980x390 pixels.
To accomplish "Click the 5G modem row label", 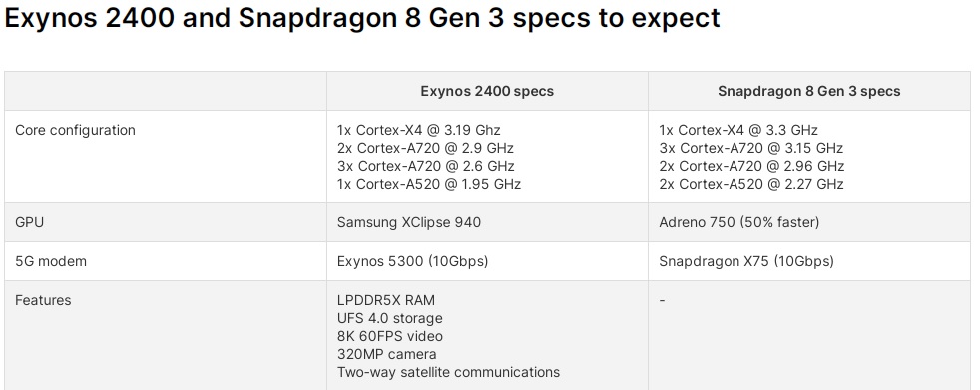I will coord(51,261).
